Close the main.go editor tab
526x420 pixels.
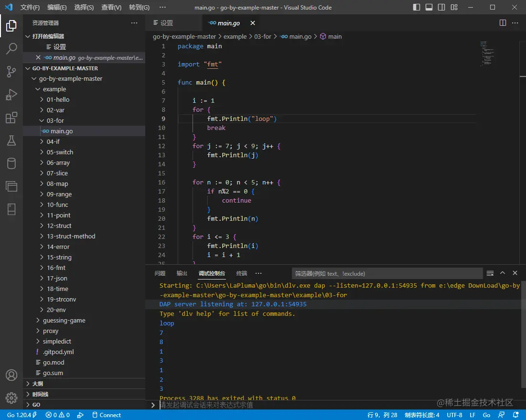[x=253, y=23]
